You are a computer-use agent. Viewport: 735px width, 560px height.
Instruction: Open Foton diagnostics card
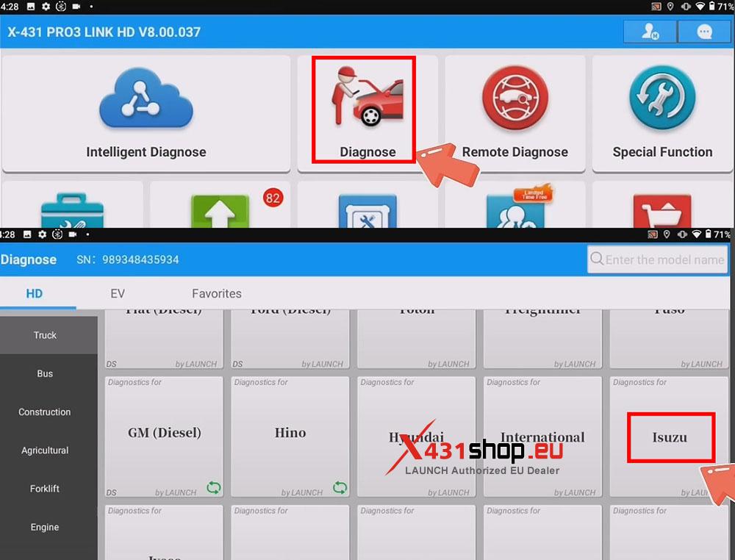pyautogui.click(x=416, y=340)
